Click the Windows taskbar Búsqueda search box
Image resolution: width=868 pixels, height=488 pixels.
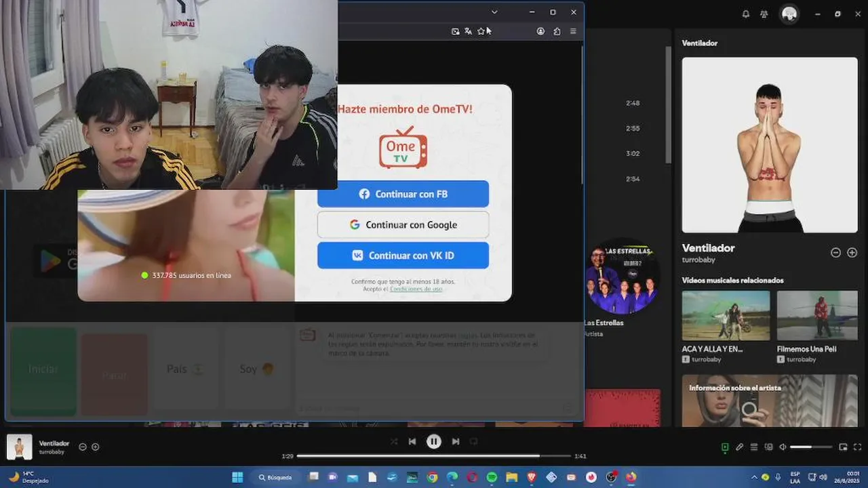pos(276,477)
